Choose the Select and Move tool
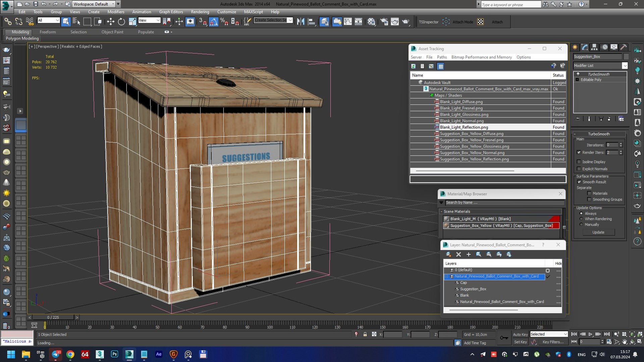Viewport: 644px width, 362px height. coord(110,22)
